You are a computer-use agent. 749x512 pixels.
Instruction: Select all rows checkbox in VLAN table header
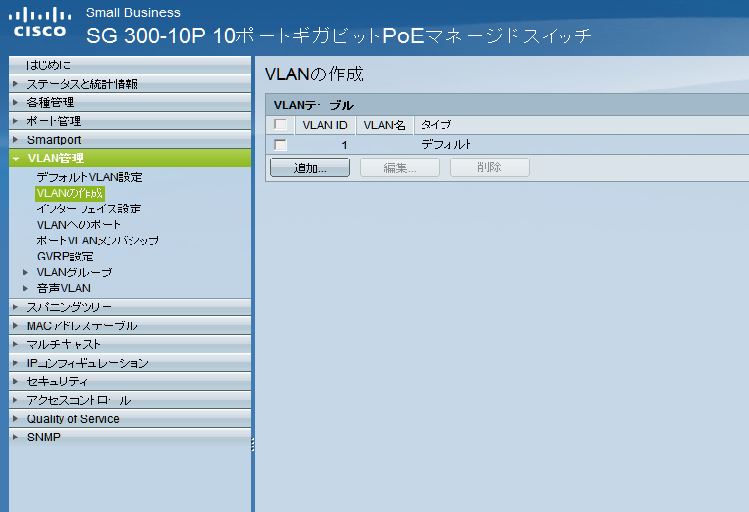click(x=280, y=125)
